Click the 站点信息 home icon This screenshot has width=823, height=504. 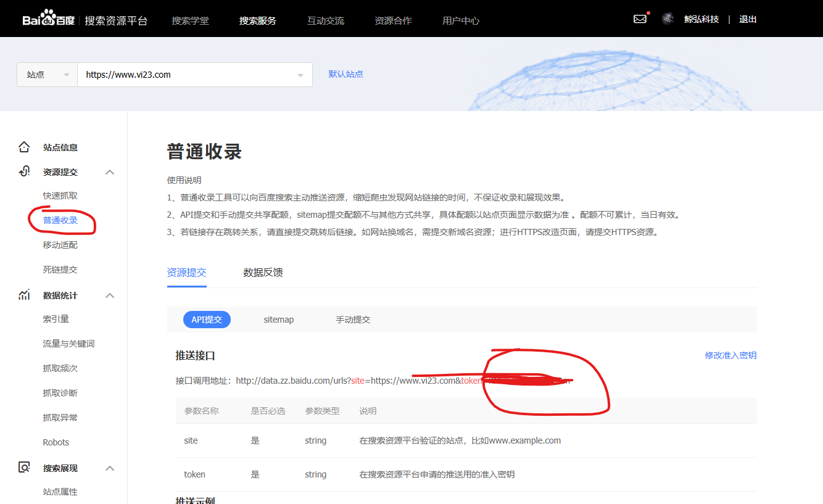coord(24,147)
